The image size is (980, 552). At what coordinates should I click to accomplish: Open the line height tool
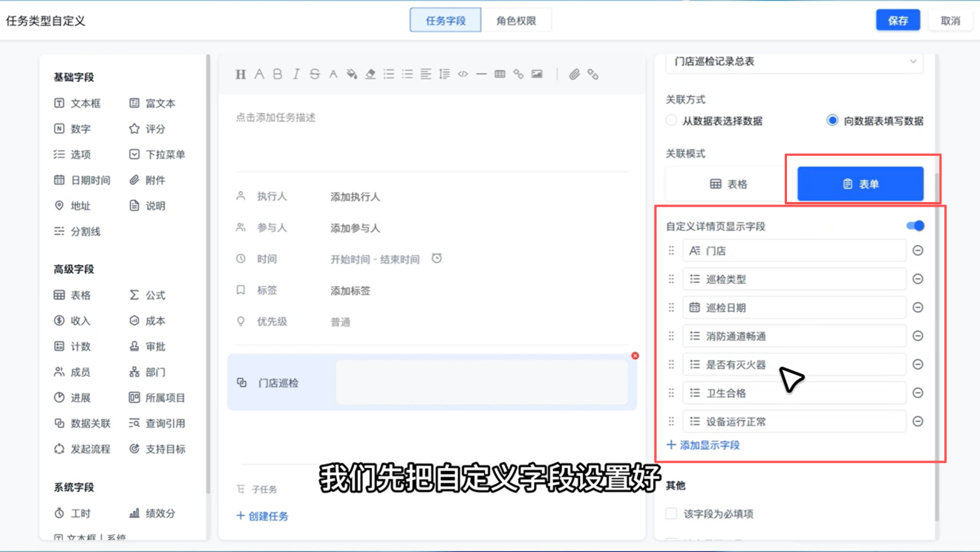(x=445, y=74)
